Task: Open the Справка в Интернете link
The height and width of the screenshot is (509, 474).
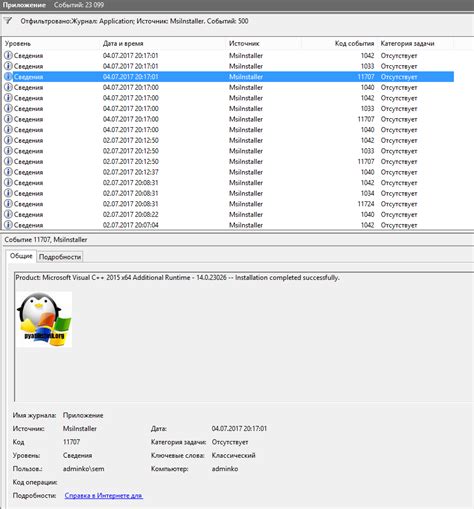Action: (x=104, y=496)
